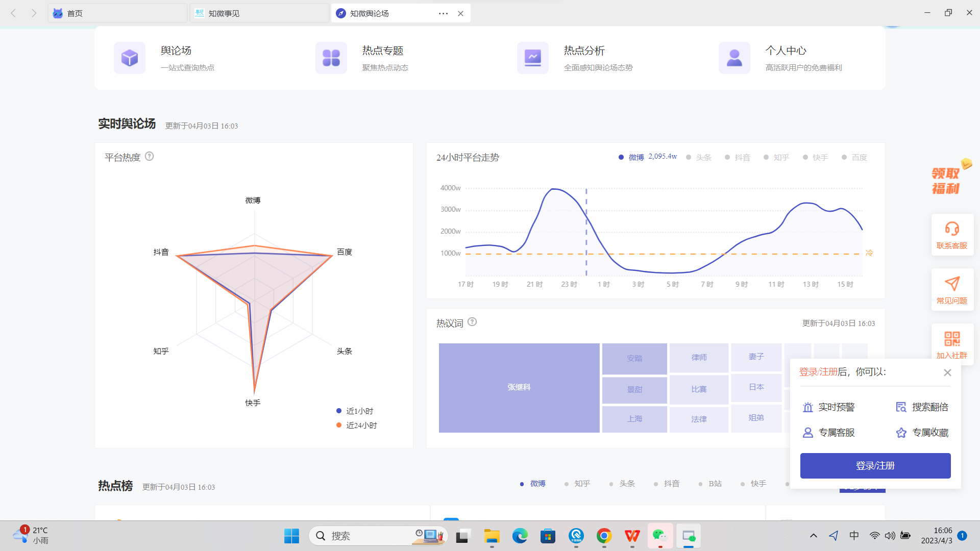
Task: Click 加入社群 QR code icon
Action: tap(952, 339)
